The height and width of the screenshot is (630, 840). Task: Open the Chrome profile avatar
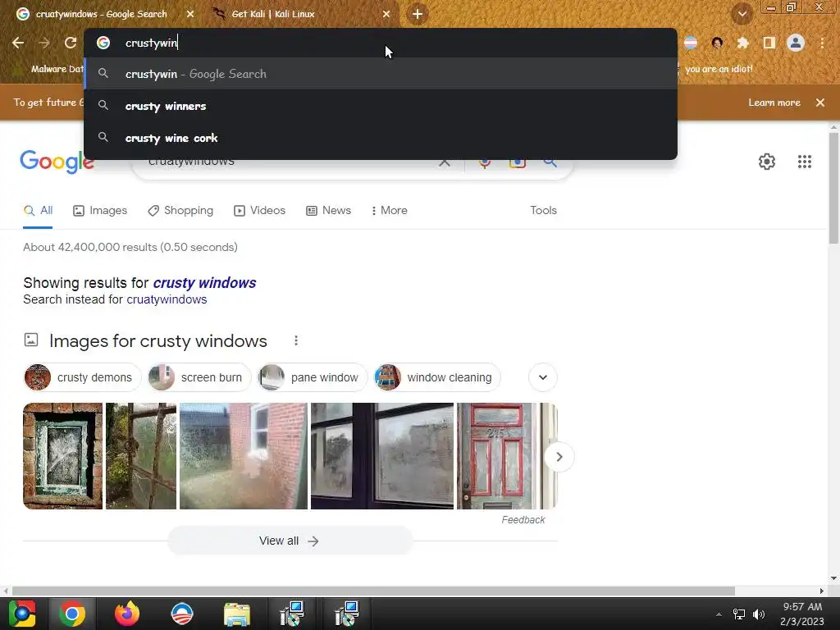pos(796,43)
